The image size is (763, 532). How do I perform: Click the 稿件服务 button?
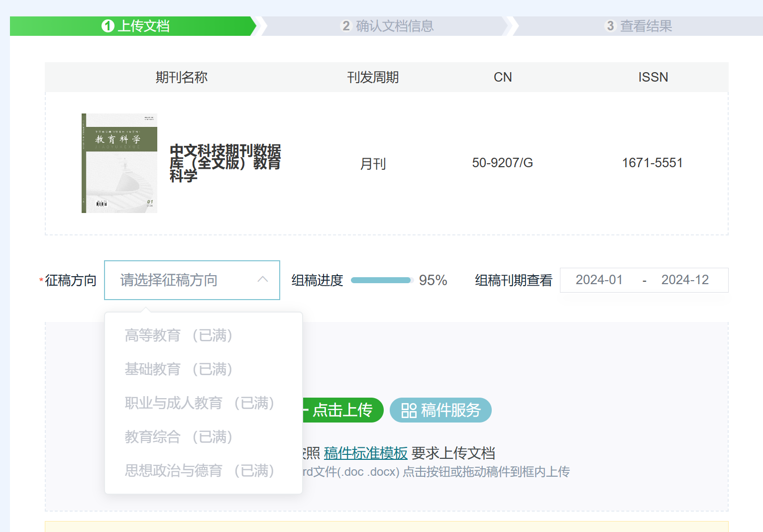point(441,410)
